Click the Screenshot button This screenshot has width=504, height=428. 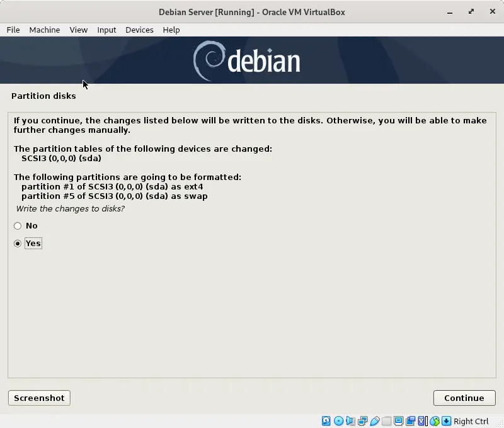tap(39, 398)
